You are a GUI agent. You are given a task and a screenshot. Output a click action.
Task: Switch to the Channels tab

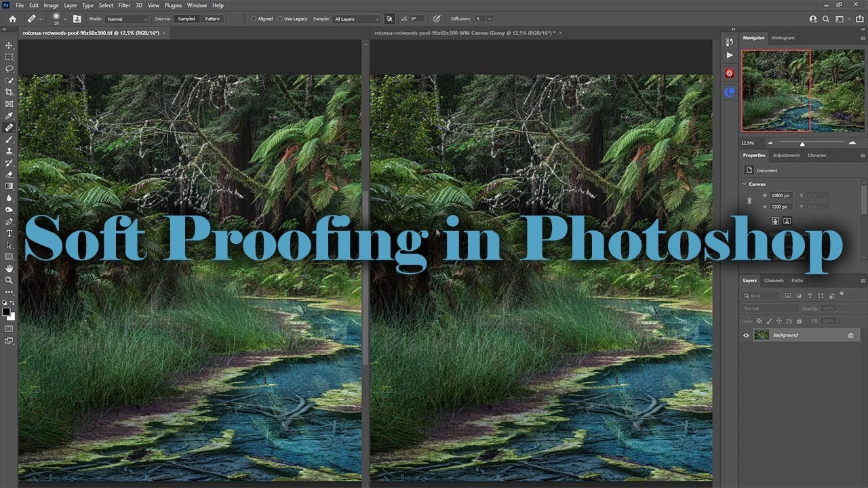(774, 281)
